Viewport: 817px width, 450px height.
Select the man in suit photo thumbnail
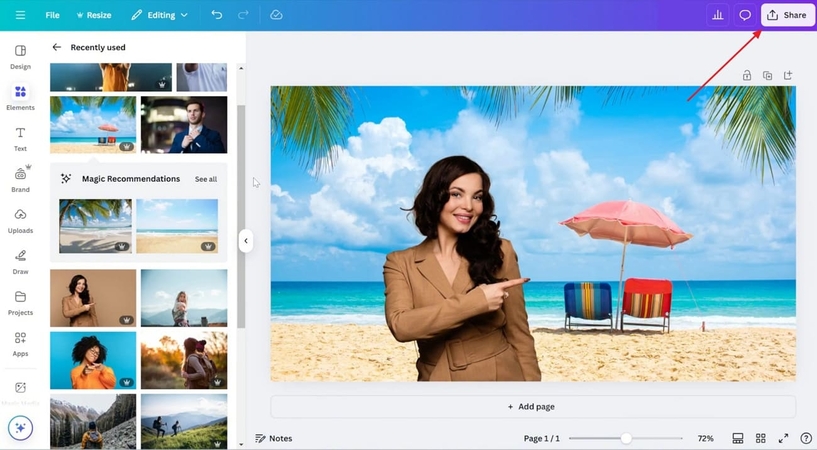point(184,124)
